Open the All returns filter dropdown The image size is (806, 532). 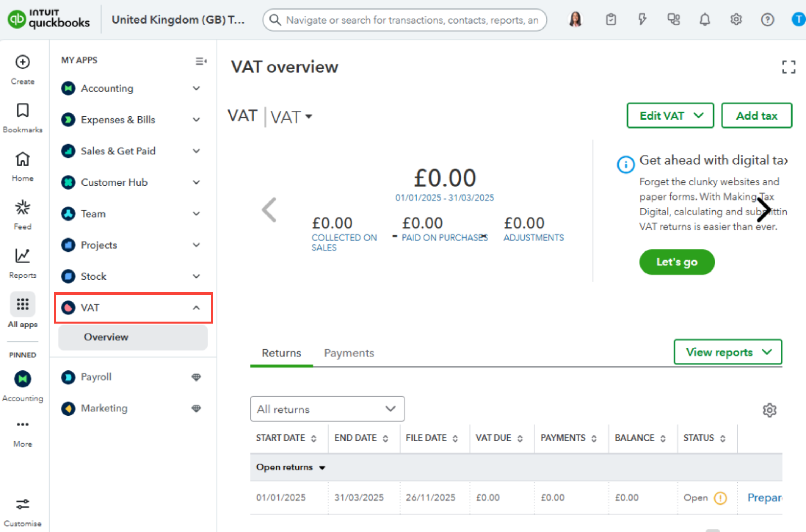point(327,409)
